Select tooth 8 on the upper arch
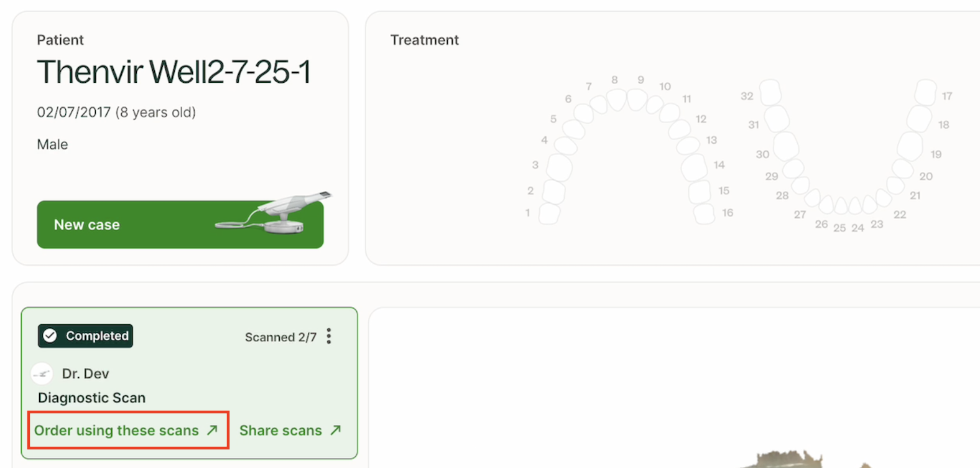980x468 pixels. 616,99
